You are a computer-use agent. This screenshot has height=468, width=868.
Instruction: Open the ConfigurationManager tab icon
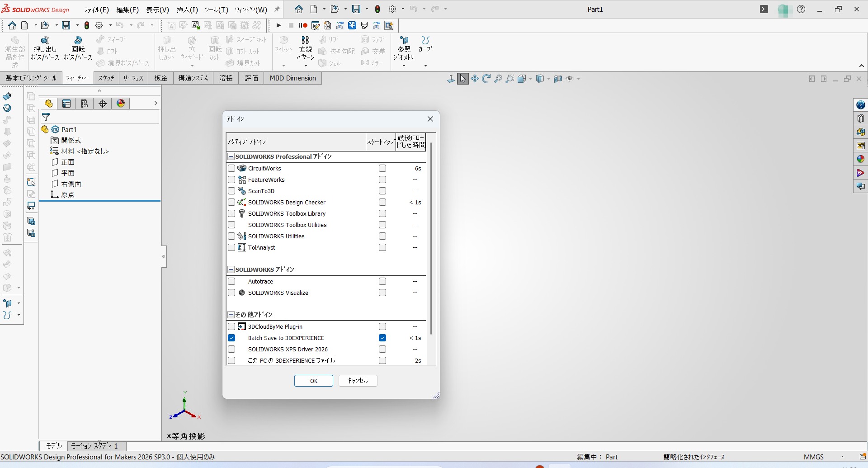pyautogui.click(x=85, y=104)
